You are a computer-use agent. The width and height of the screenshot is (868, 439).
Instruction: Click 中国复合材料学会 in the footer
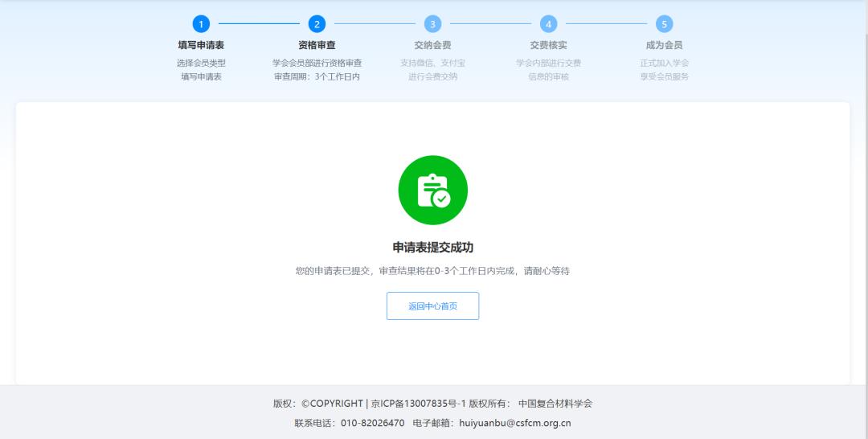555,404
